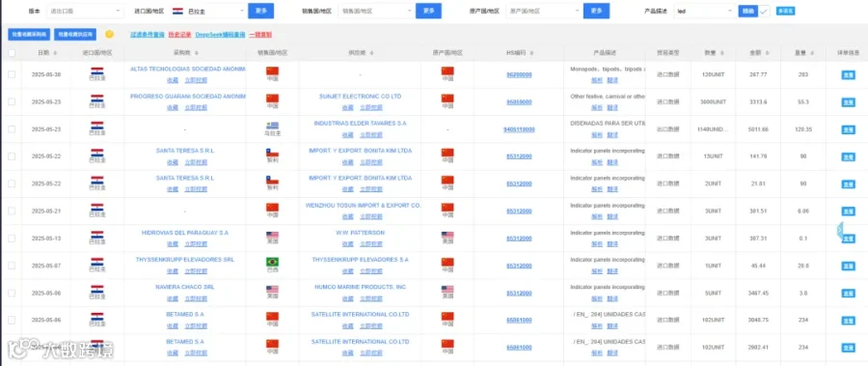The height and width of the screenshot is (366, 868).
Task: Click Paraguay flag in 进口国/地区 selector
Action: (178, 11)
